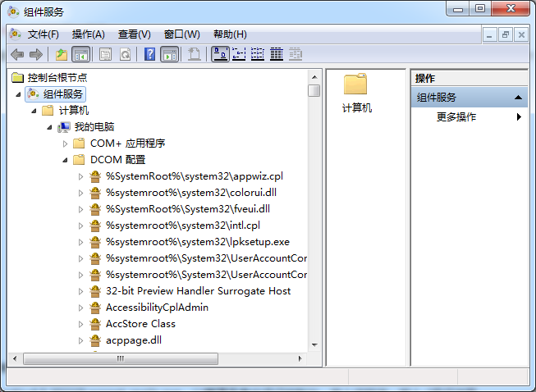The width and height of the screenshot is (536, 392).
Task: Click the package icon beside colorui.dll
Action: [95, 193]
